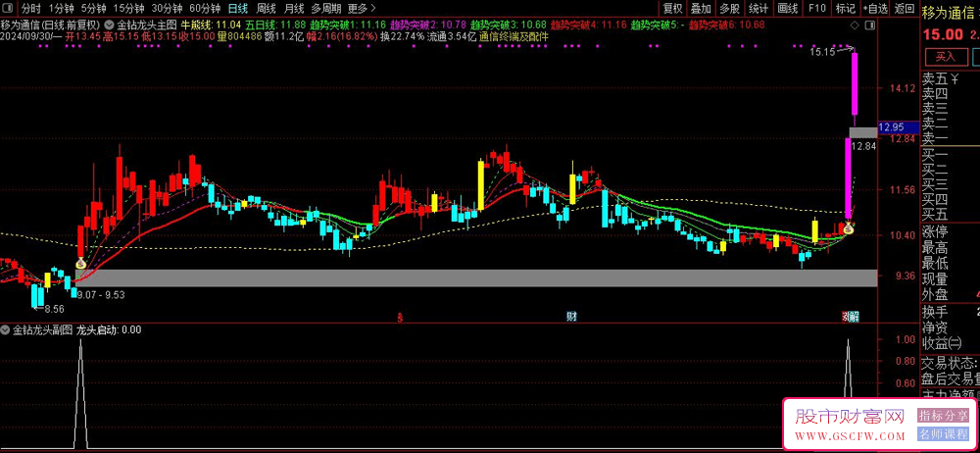980x453 pixels.
Task: Select the 周线 weekly period tab
Action: [x=267, y=8]
